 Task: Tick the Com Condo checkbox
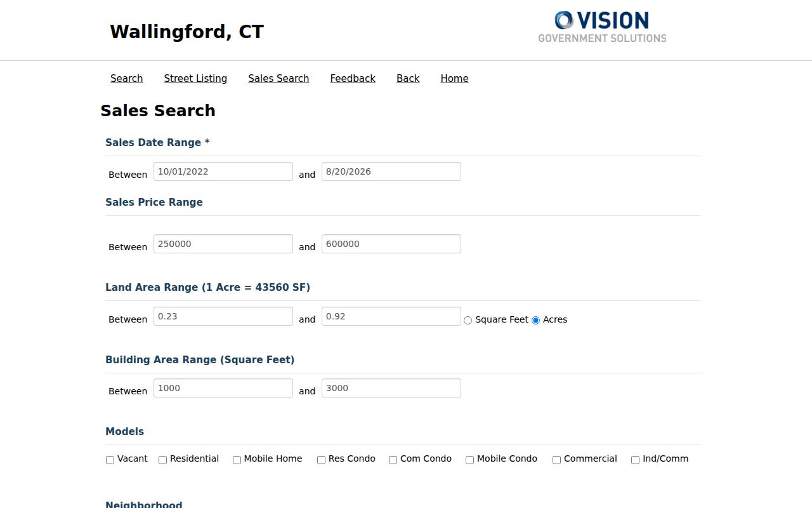pos(393,460)
